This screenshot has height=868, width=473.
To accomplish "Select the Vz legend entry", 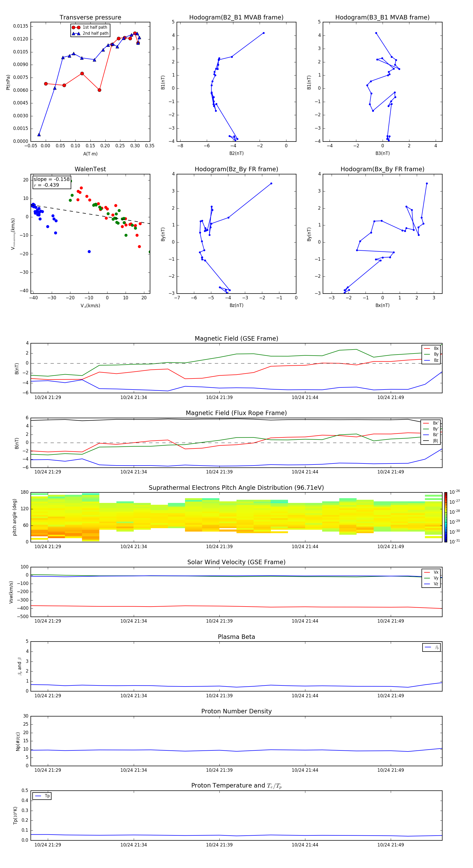I will pyautogui.click(x=431, y=584).
